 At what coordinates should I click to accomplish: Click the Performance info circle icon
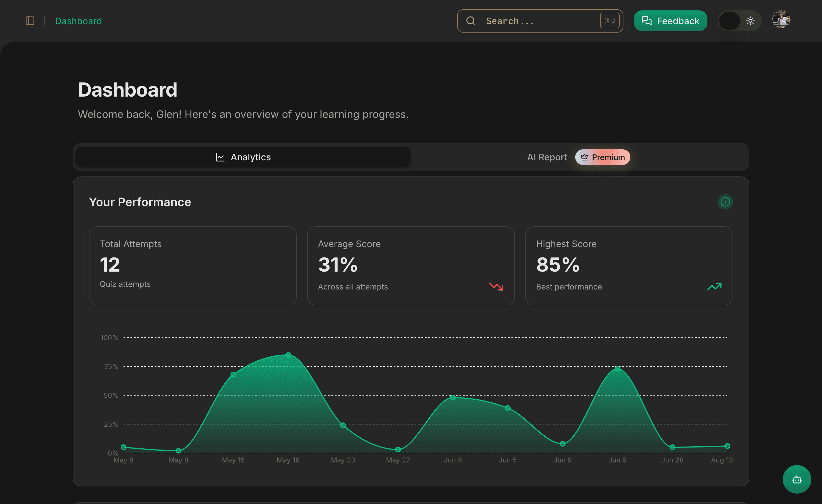pyautogui.click(x=725, y=202)
